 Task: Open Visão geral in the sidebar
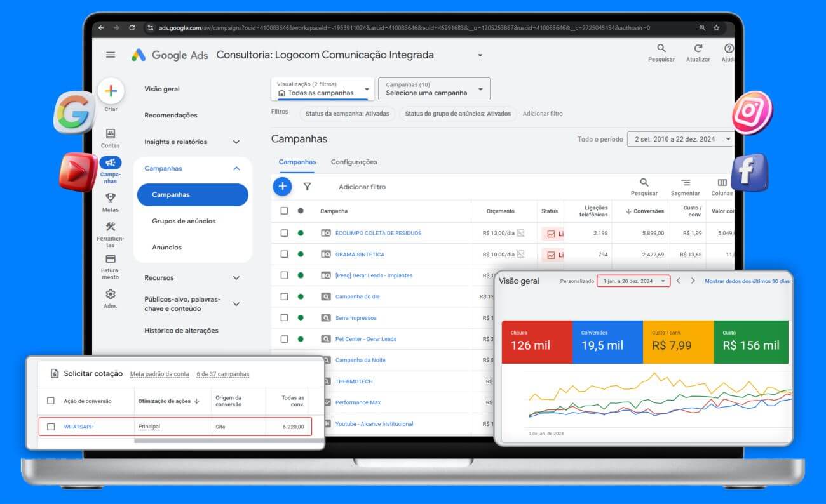(162, 89)
